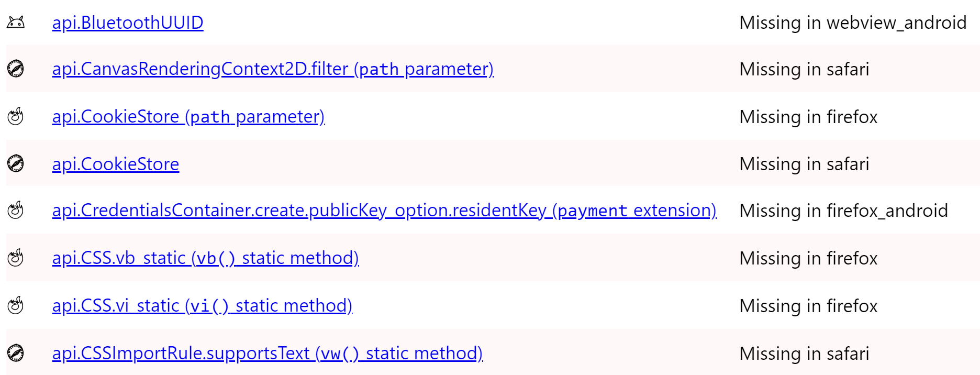Open the api.CookieStore path parameter link
Image resolution: width=980 pixels, height=375 pixels.
tap(188, 116)
